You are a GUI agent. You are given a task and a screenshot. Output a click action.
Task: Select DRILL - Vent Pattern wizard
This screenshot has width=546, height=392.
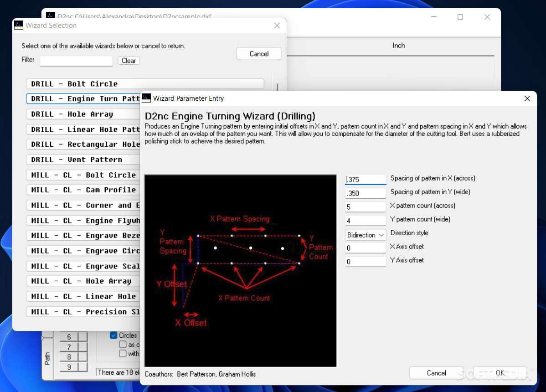[x=83, y=160]
